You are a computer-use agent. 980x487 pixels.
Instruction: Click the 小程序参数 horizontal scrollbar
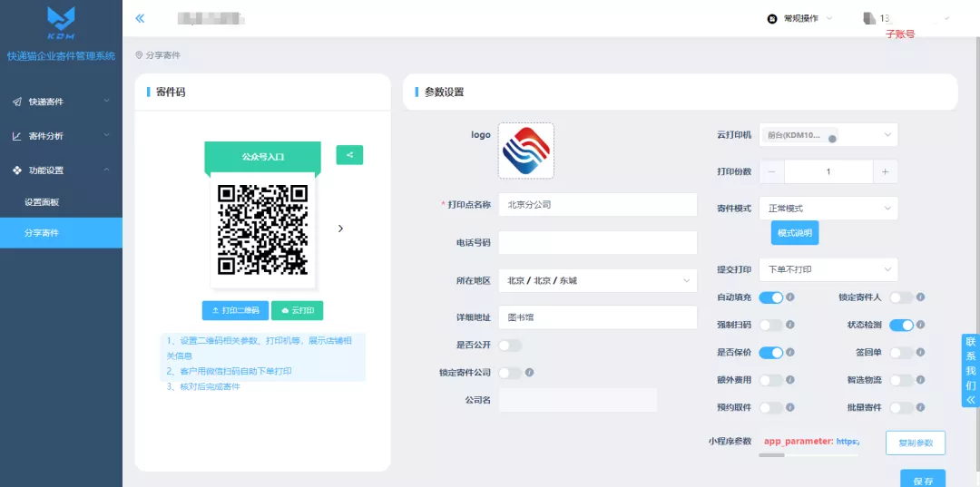(771, 455)
